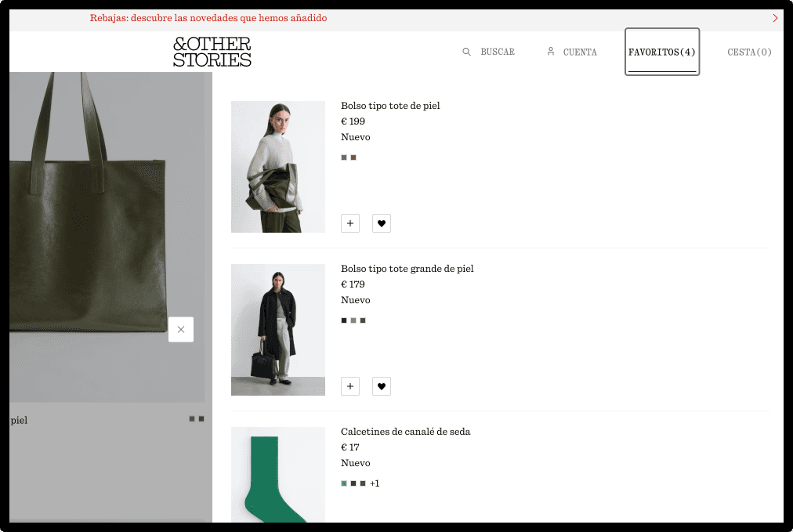Select third swatch of Calcetines de canalé

point(363,483)
